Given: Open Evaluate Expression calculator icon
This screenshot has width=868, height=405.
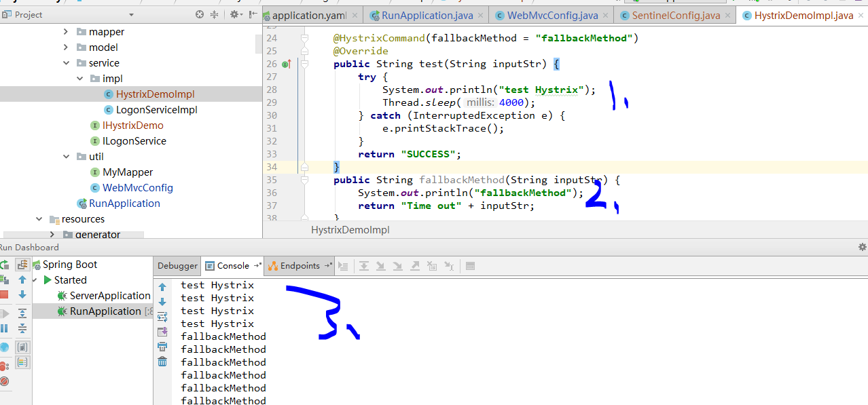Looking at the screenshot, I should click(x=471, y=266).
